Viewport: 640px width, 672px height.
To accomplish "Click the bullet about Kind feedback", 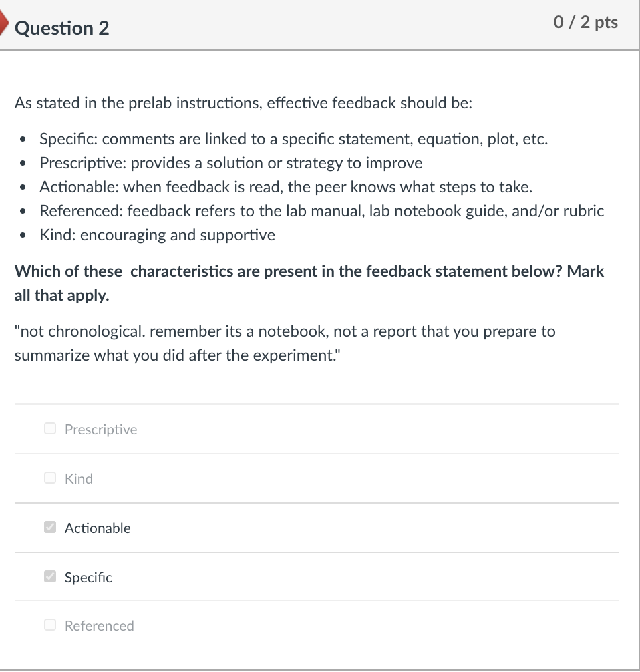I will pyautogui.click(x=157, y=235).
